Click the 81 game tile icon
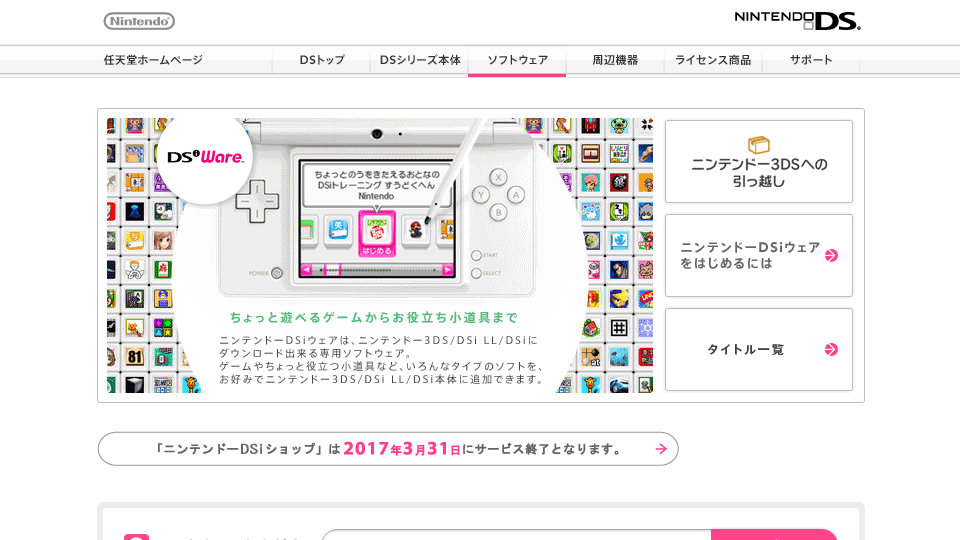 pos(135,357)
